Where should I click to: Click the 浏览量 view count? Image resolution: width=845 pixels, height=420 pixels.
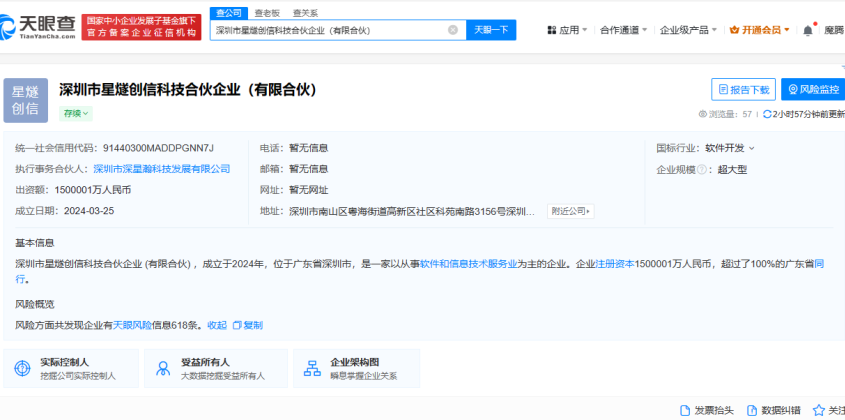(x=725, y=114)
